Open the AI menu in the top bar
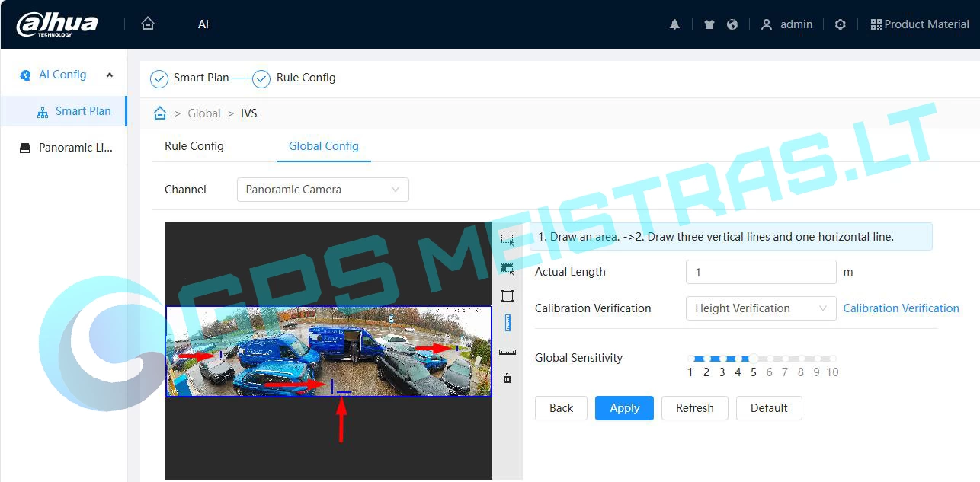The image size is (980, 482). pos(203,24)
